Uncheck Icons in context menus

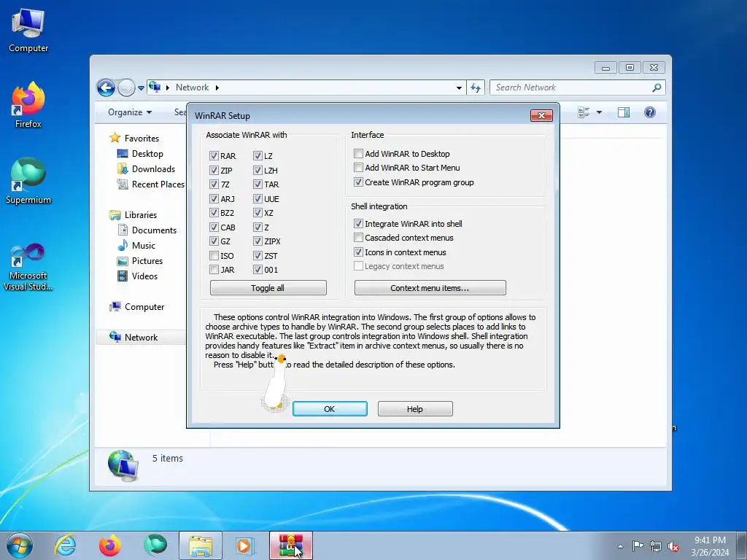pyautogui.click(x=358, y=252)
